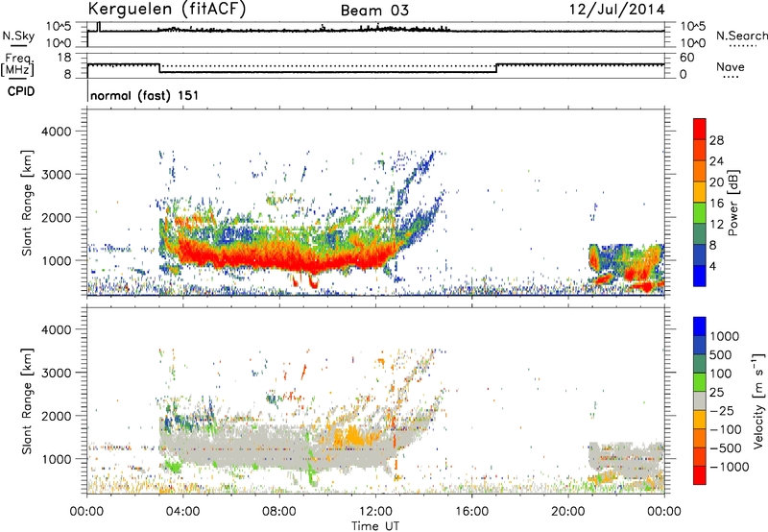This screenshot has height=532, width=768.
Task: Click the '08:00' time tick label
Action: point(279,512)
